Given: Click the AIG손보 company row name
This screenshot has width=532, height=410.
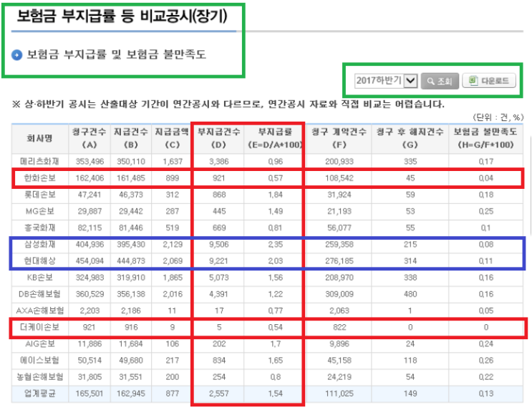Looking at the screenshot, I should tap(39, 343).
